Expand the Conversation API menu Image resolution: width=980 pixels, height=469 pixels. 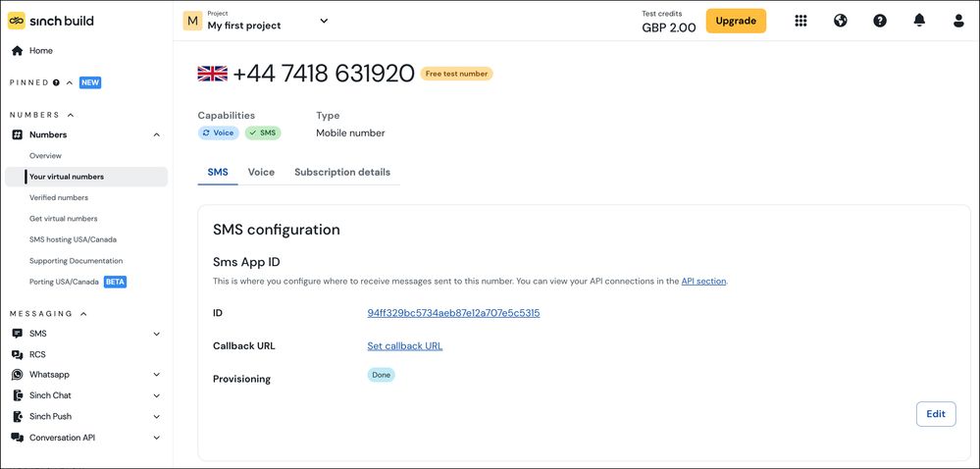tap(157, 438)
